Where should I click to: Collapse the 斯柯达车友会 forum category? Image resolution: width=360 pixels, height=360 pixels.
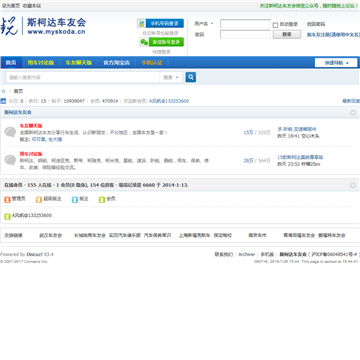(353, 113)
